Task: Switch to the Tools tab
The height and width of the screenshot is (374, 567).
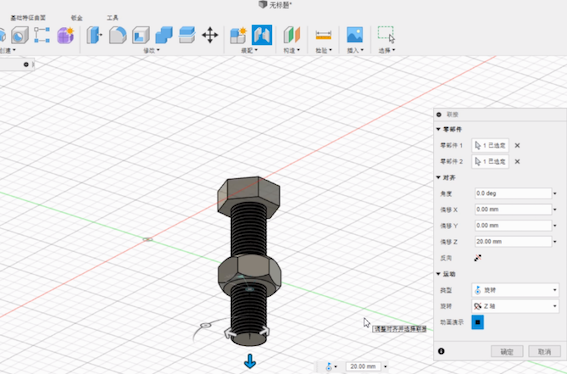Action: [x=112, y=18]
